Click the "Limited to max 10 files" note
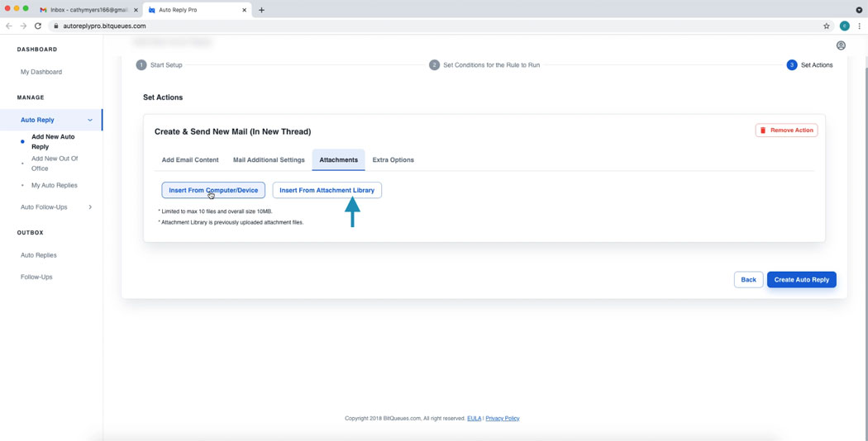The width and height of the screenshot is (868, 441). coord(215,211)
